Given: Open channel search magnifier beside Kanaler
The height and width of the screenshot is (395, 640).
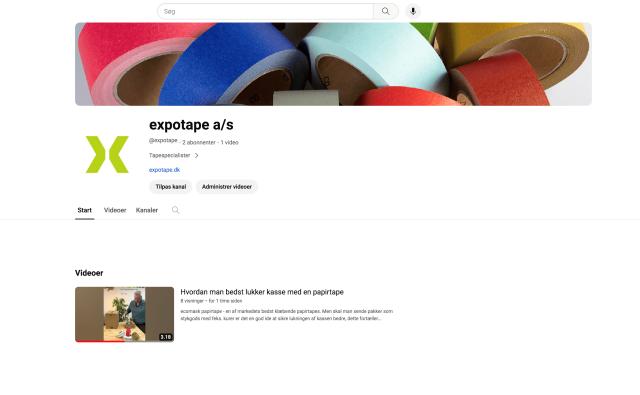Looking at the screenshot, I should click(176, 210).
